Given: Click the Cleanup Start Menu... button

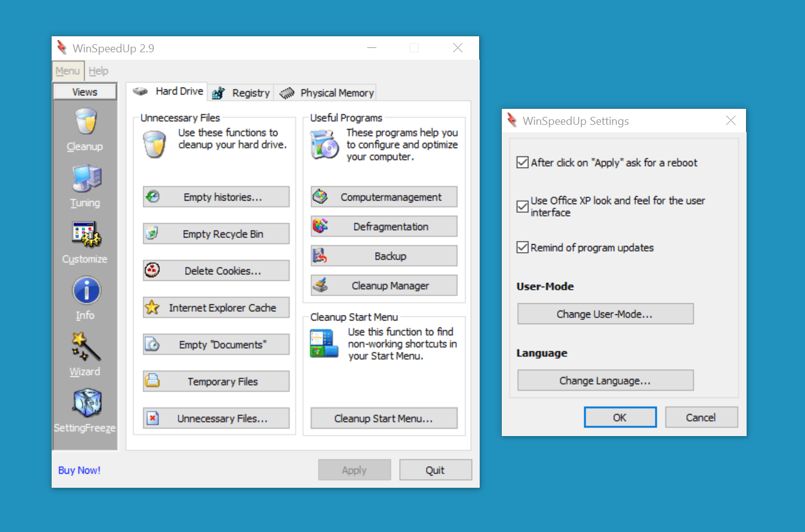Looking at the screenshot, I should pyautogui.click(x=384, y=418).
